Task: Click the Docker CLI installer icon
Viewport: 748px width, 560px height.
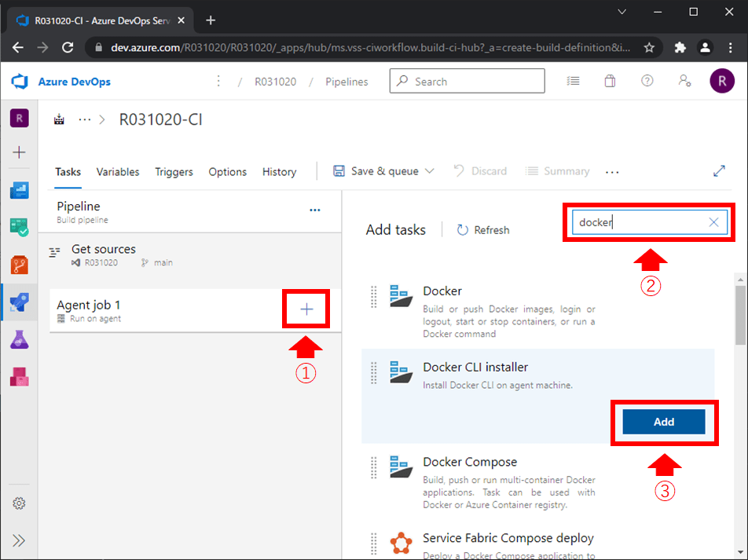Action: tap(401, 372)
